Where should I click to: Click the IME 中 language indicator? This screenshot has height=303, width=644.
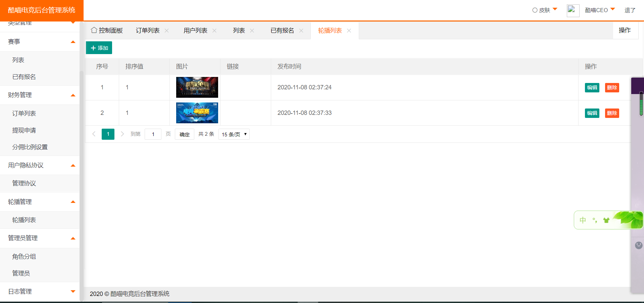click(583, 220)
